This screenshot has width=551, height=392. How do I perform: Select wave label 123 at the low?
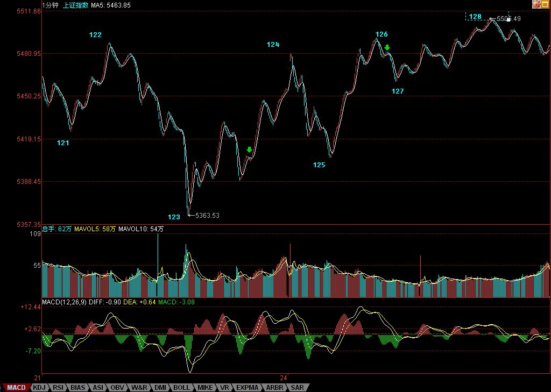[174, 217]
